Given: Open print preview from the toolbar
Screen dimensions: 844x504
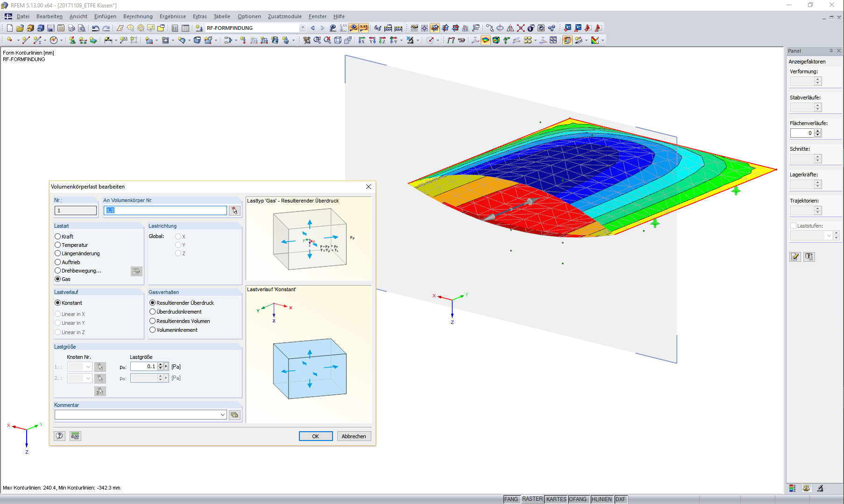Looking at the screenshot, I should pyautogui.click(x=81, y=28).
